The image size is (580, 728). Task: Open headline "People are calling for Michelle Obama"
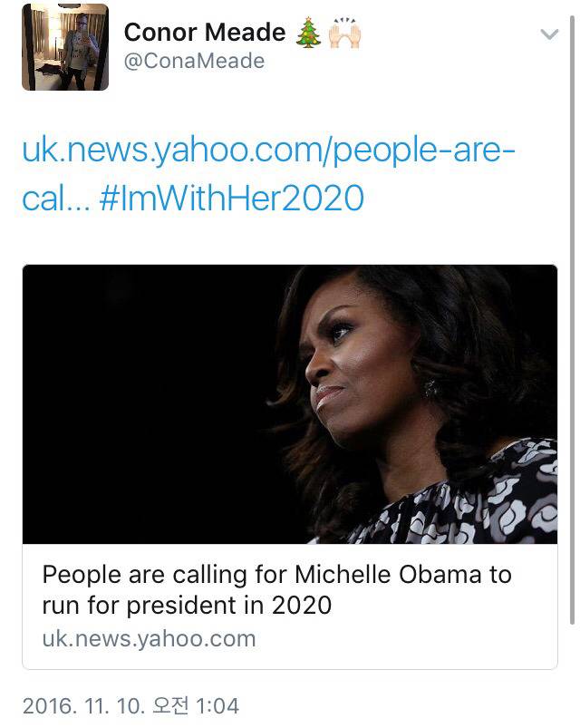tap(276, 574)
